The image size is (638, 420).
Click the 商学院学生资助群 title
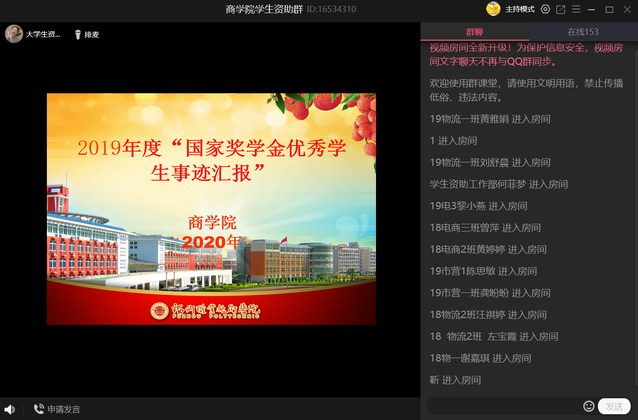[269, 9]
